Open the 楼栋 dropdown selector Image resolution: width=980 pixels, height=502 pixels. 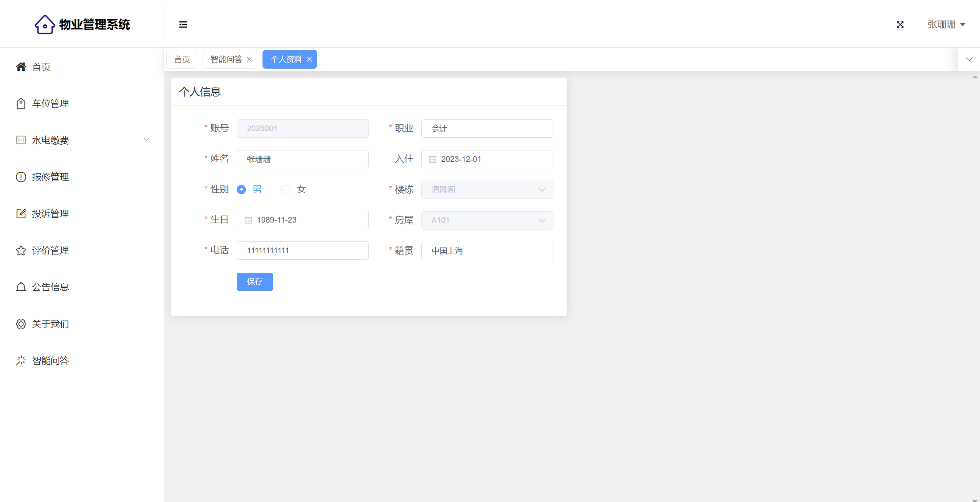pyautogui.click(x=487, y=190)
